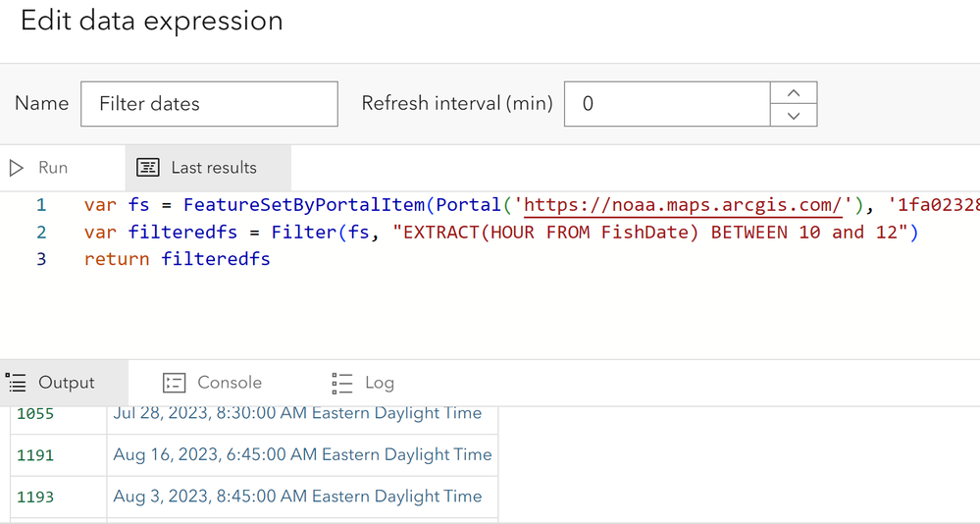Click the Console icon
The width and height of the screenshot is (980, 524).
[174, 382]
